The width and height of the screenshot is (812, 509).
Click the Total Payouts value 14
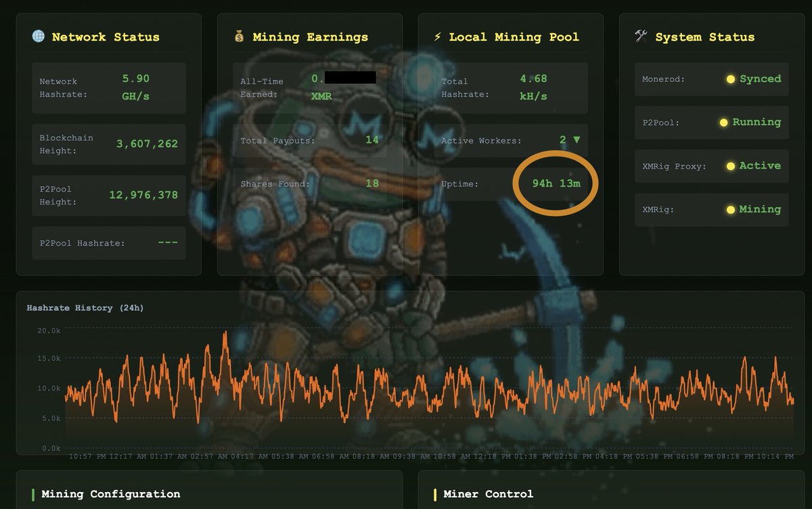tap(371, 140)
